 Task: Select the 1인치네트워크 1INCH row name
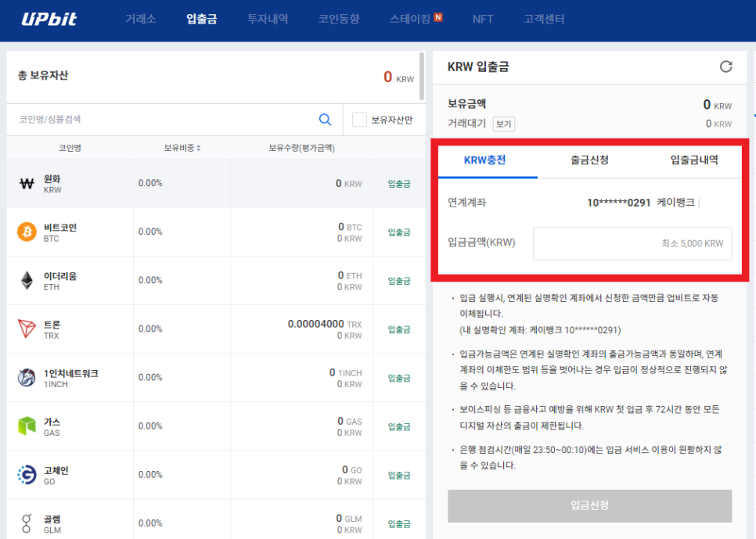point(71,379)
